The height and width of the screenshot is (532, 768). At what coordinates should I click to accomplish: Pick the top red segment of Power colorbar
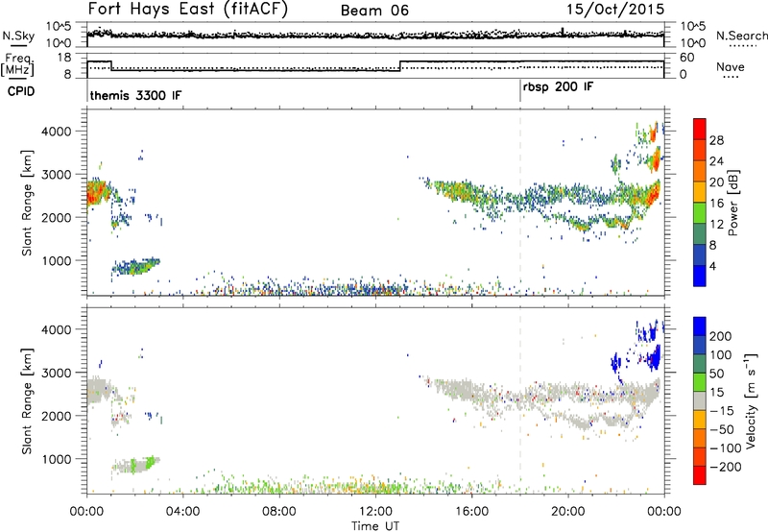pos(700,129)
